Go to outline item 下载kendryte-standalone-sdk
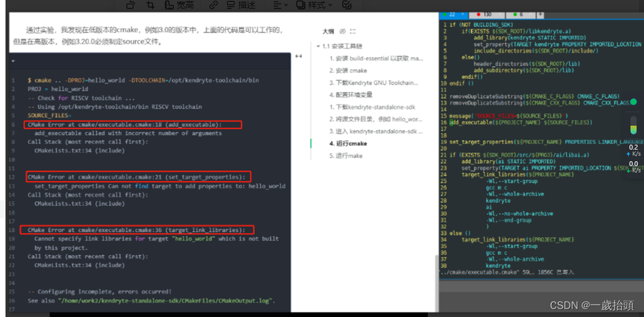 click(372, 107)
